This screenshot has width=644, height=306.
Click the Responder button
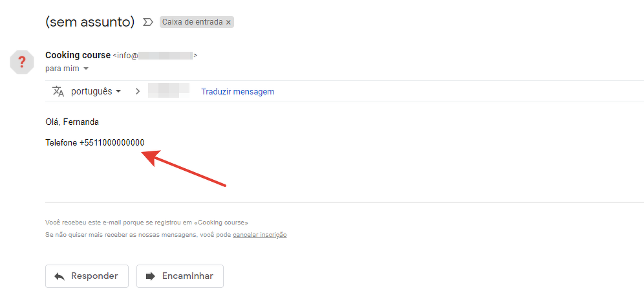click(87, 276)
